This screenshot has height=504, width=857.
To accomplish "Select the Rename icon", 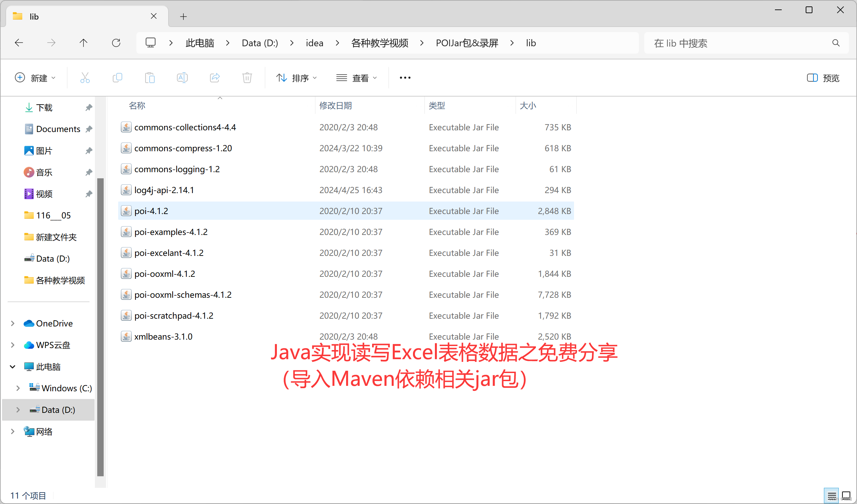I will click(x=182, y=78).
